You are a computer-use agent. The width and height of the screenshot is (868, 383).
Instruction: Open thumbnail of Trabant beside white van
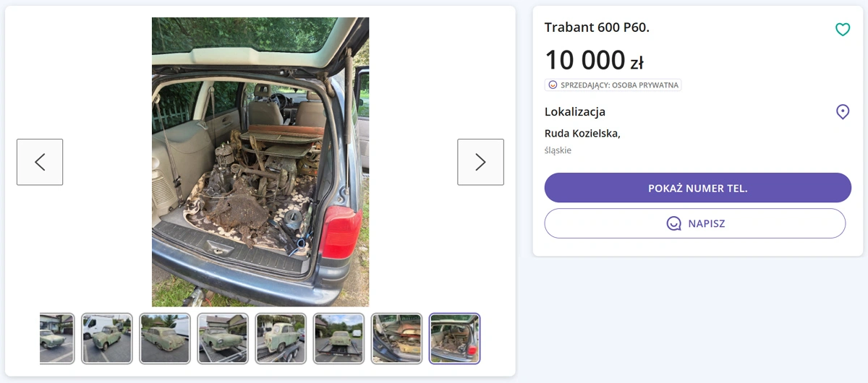(107, 338)
